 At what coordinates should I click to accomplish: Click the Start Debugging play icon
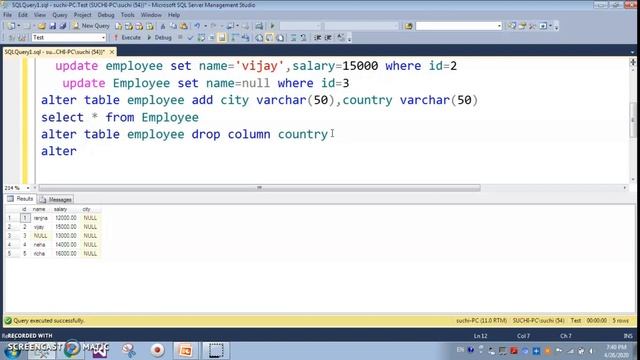click(x=272, y=26)
